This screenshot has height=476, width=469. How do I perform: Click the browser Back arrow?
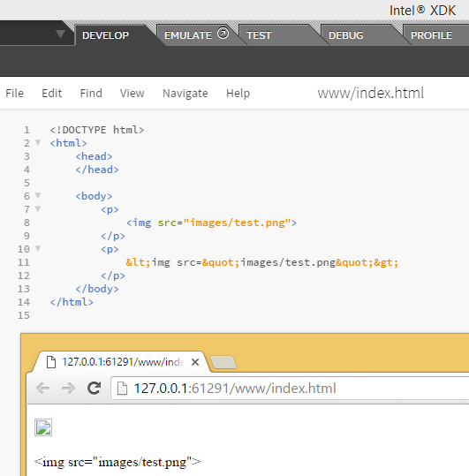tap(42, 388)
